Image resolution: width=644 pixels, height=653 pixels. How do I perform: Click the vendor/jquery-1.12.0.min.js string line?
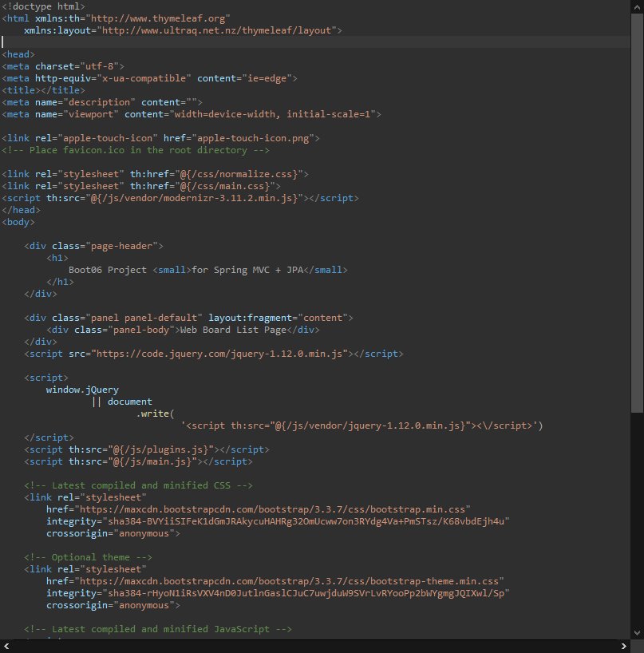pos(362,425)
